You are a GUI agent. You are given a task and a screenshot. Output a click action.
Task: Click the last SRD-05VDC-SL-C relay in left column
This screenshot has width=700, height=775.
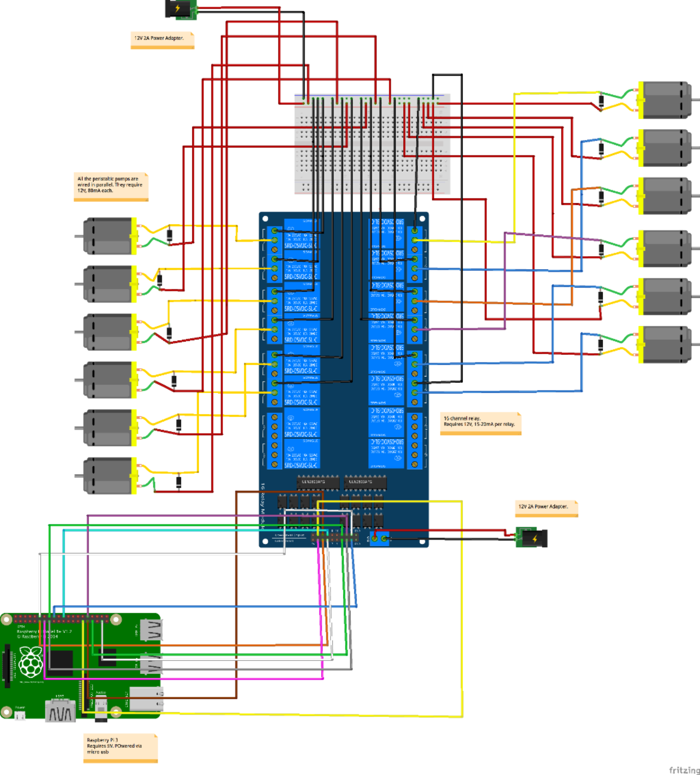[301, 454]
